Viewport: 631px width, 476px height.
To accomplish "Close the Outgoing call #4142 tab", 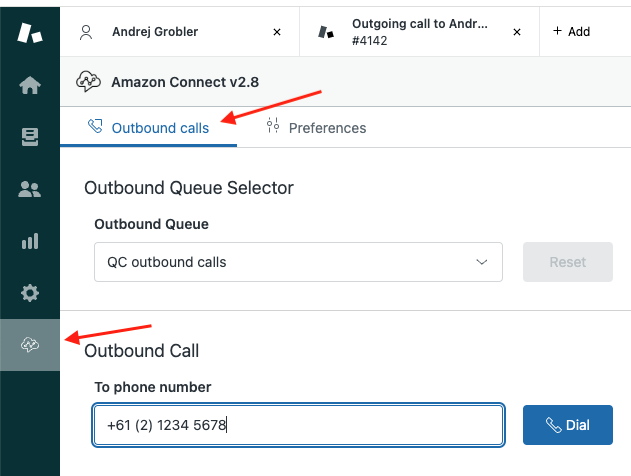I will [517, 32].
